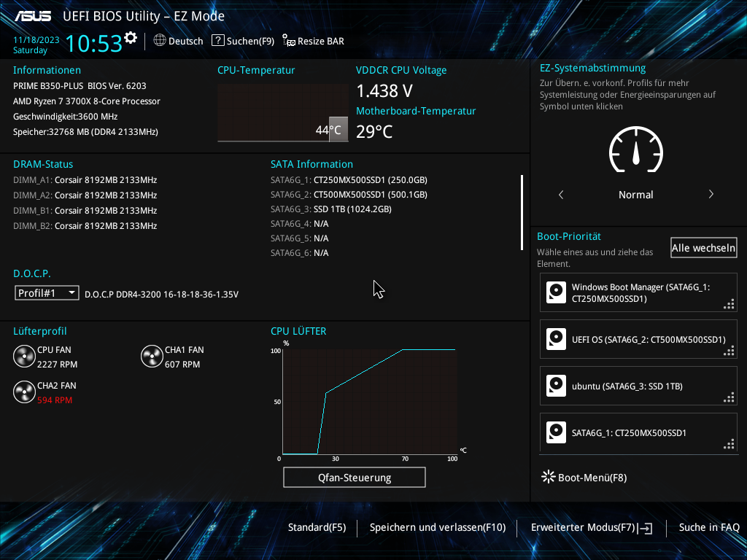747x560 pixels.
Task: Open Suchen(F9) search question icon
Action: tap(217, 41)
